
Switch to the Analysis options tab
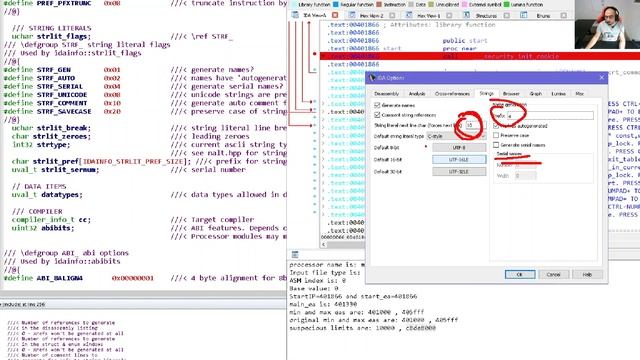(x=417, y=94)
